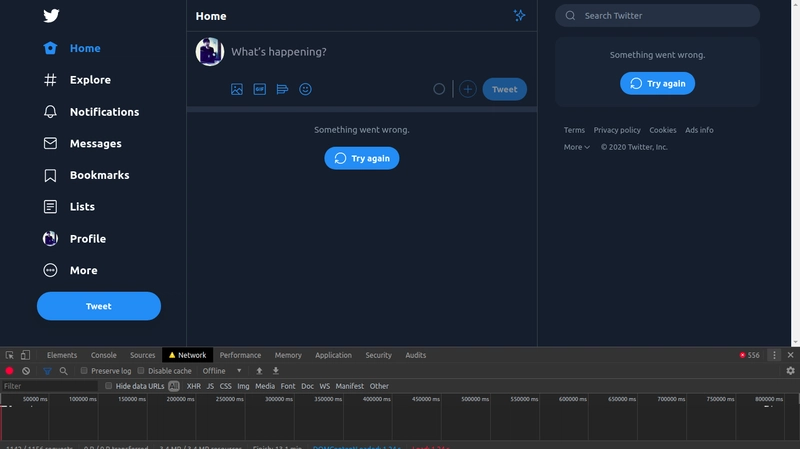Open the Terms link

pos(574,130)
